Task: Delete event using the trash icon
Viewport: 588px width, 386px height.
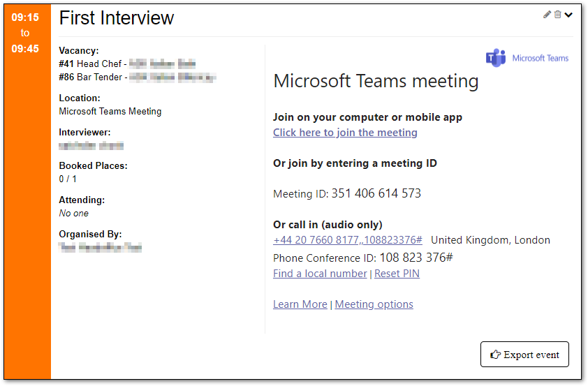Action: coord(557,15)
